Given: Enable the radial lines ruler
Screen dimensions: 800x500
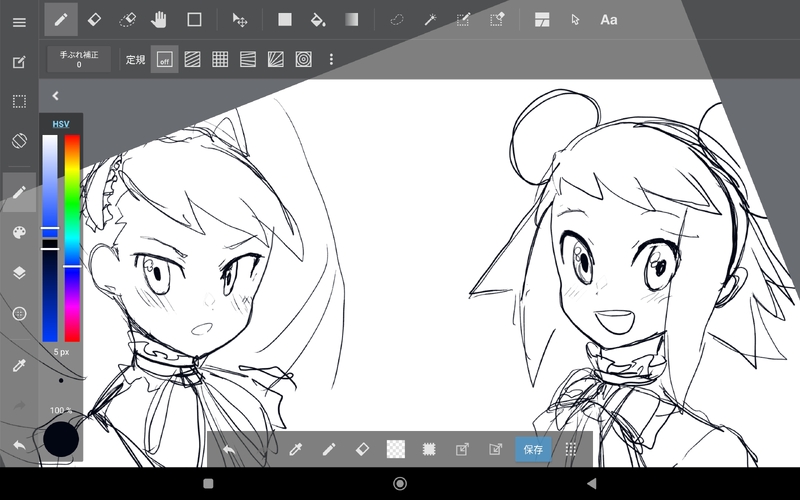Looking at the screenshot, I should pyautogui.click(x=276, y=59).
